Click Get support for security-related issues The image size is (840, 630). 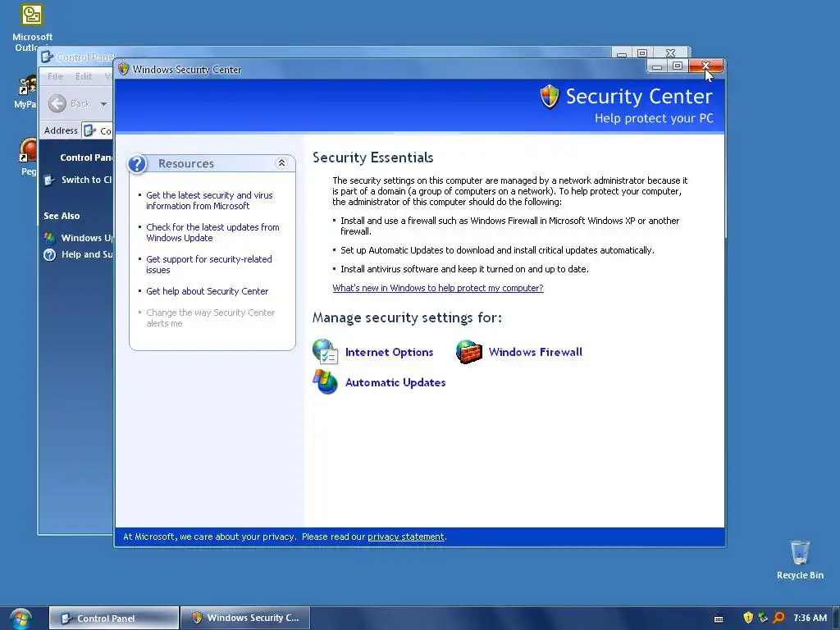[x=209, y=265]
